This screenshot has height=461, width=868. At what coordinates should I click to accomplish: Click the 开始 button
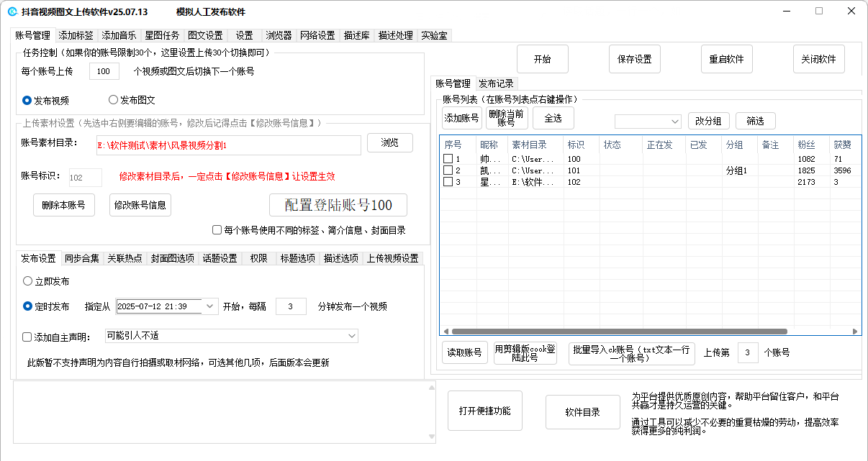click(x=543, y=59)
